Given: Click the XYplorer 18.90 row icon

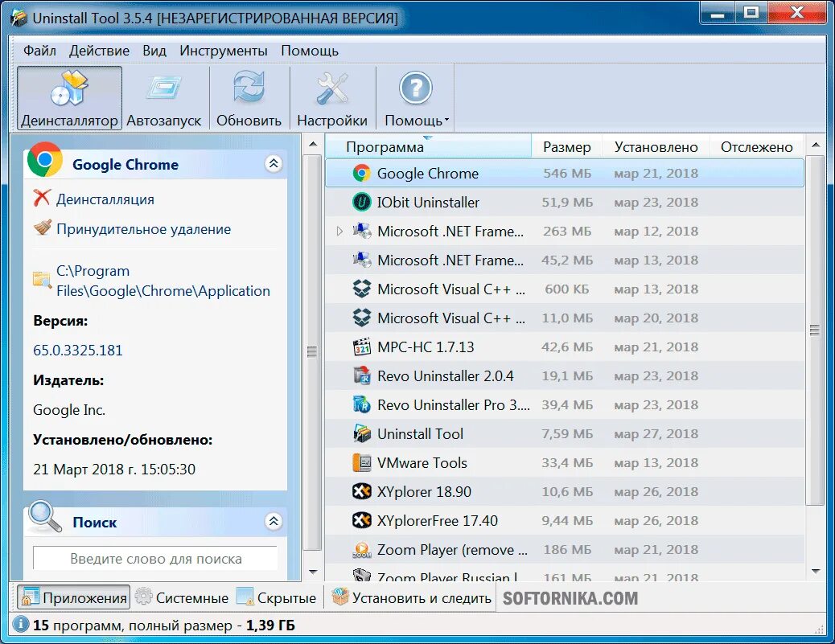Looking at the screenshot, I should pyautogui.click(x=361, y=491).
